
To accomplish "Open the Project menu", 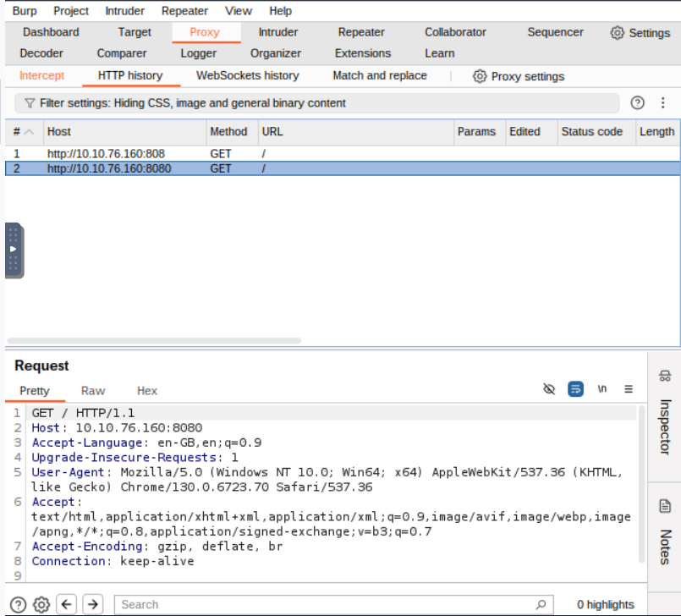I will (71, 11).
